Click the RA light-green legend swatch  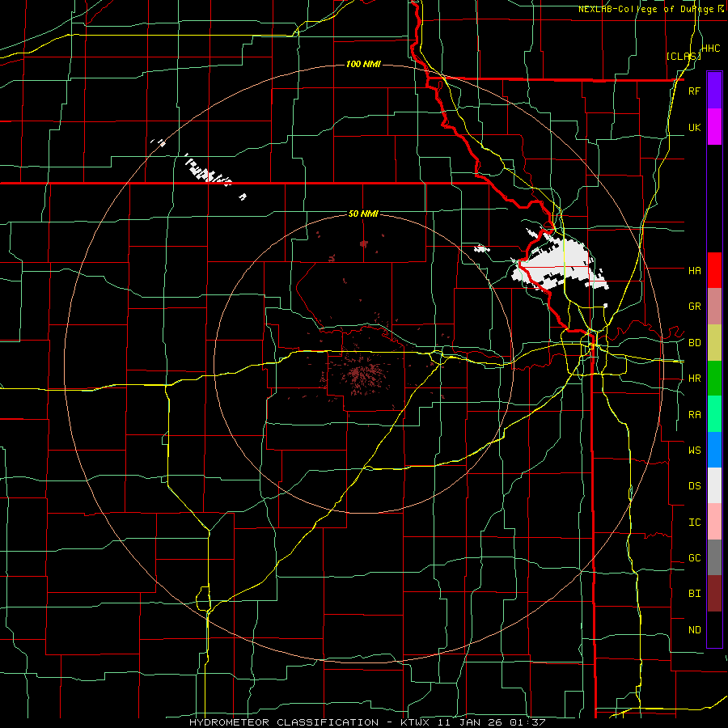click(x=714, y=414)
